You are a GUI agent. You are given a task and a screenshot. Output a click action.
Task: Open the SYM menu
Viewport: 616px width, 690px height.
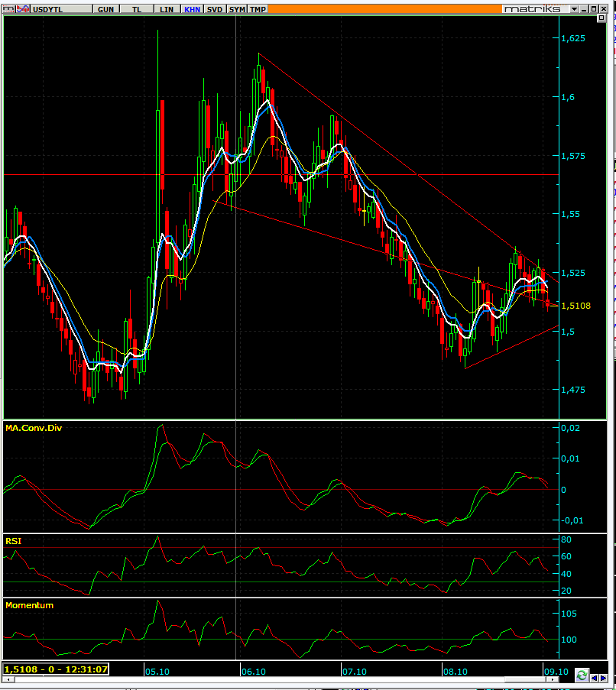(x=237, y=8)
